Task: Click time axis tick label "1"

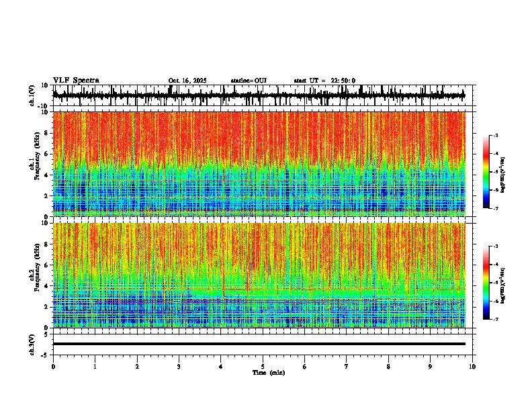Action: (x=95, y=367)
